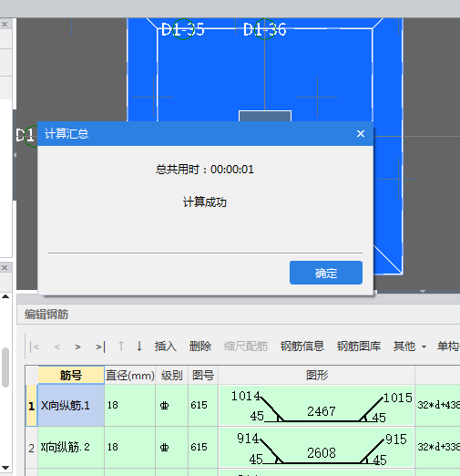The image size is (460, 476).
Task: Click the 单构 toolbar item
Action: (x=448, y=346)
